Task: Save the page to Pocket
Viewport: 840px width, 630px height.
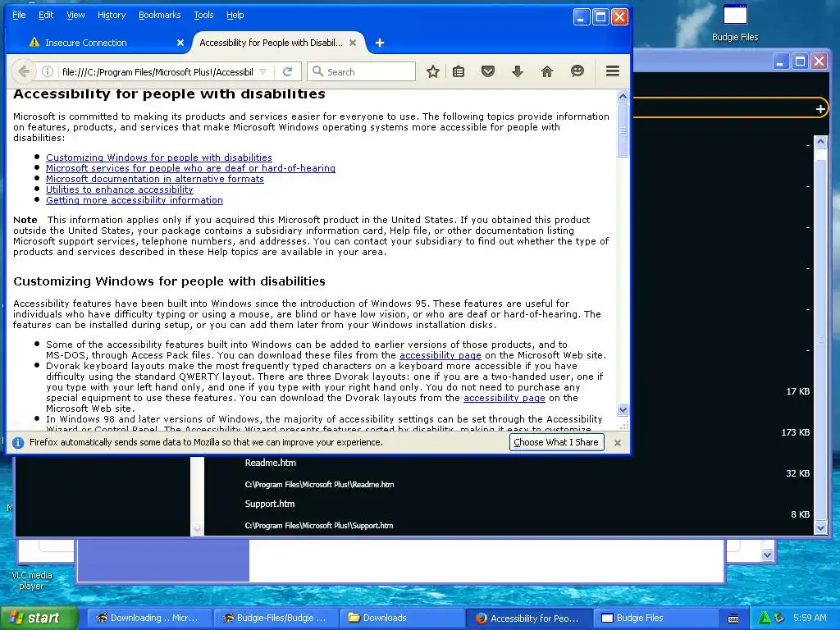Action: (487, 72)
